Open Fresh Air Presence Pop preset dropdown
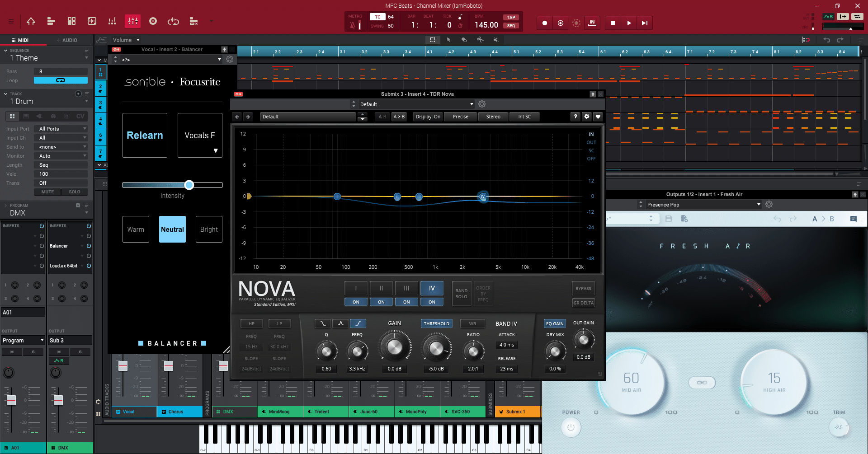The height and width of the screenshot is (454, 868). 703,205
